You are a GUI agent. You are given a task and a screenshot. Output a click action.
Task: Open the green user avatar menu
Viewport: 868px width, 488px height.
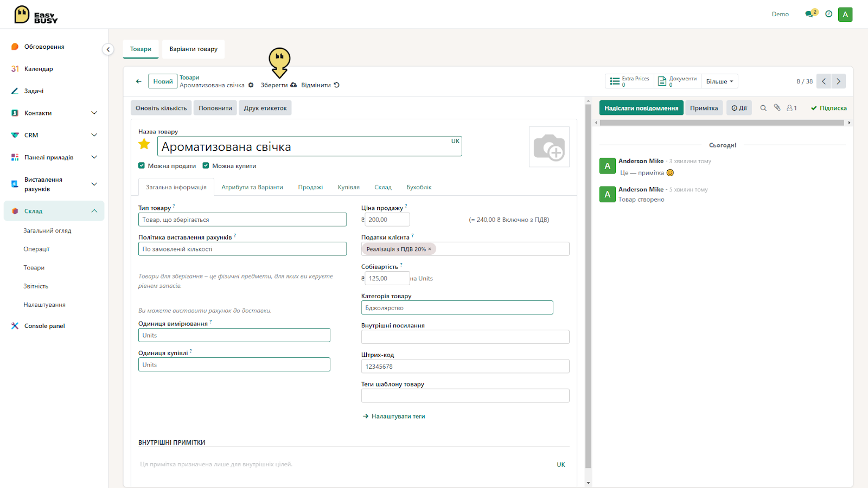coord(845,14)
